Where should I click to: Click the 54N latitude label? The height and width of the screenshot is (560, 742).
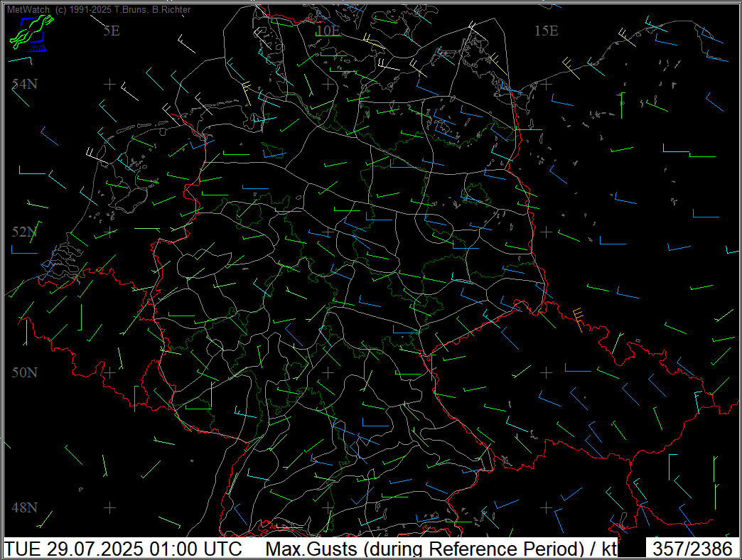(x=25, y=84)
